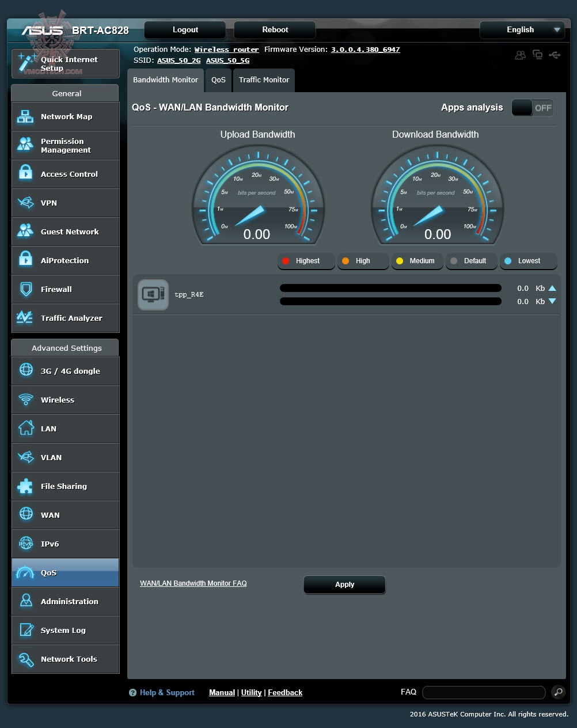This screenshot has width=577, height=728.
Task: Click the VLAN sidebar icon
Action: coord(25,457)
